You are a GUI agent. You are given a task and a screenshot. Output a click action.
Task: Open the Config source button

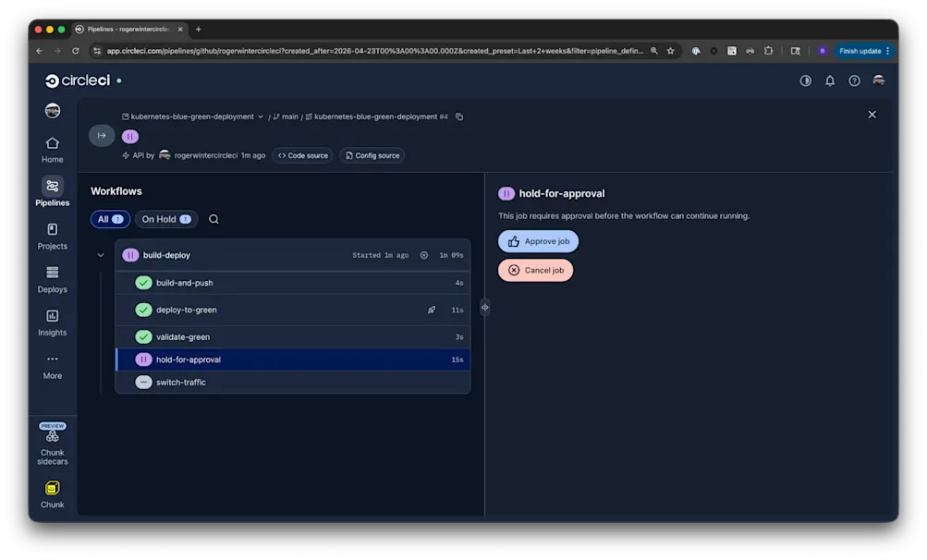pos(372,155)
